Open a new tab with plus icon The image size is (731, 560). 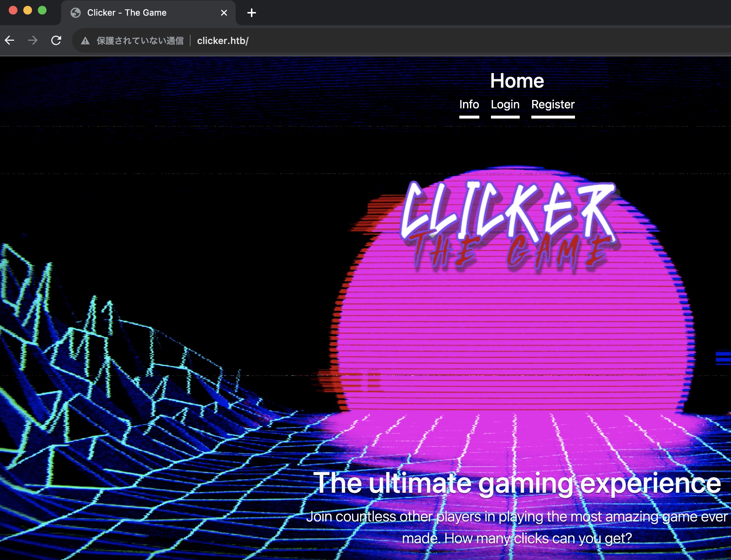click(251, 13)
